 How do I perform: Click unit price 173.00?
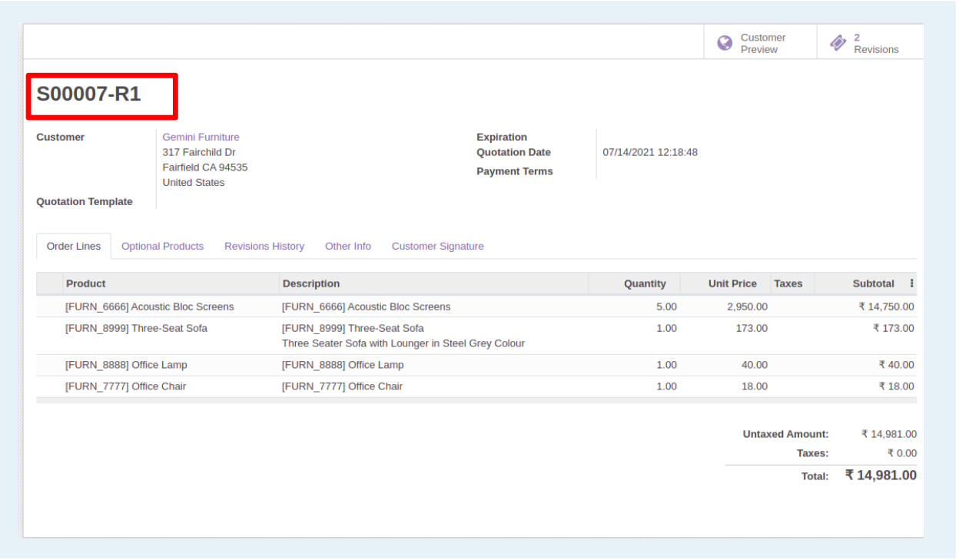click(x=752, y=328)
